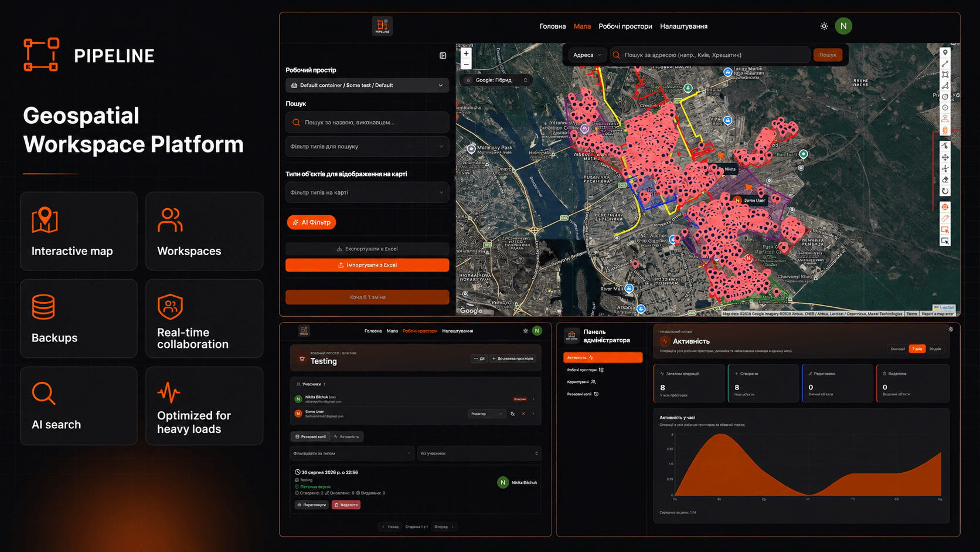
Task: Select the 7 днів period toggle
Action: tap(917, 349)
